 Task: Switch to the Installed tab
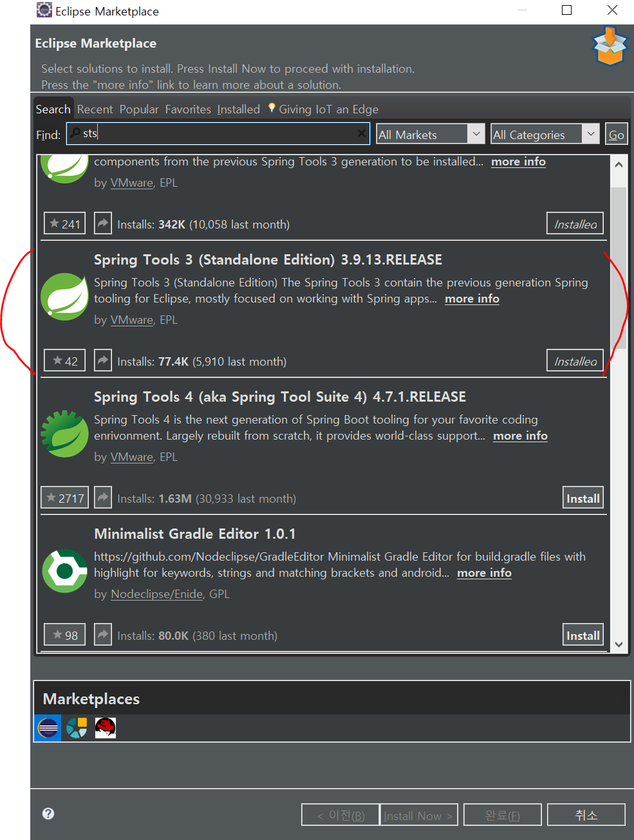(238, 109)
